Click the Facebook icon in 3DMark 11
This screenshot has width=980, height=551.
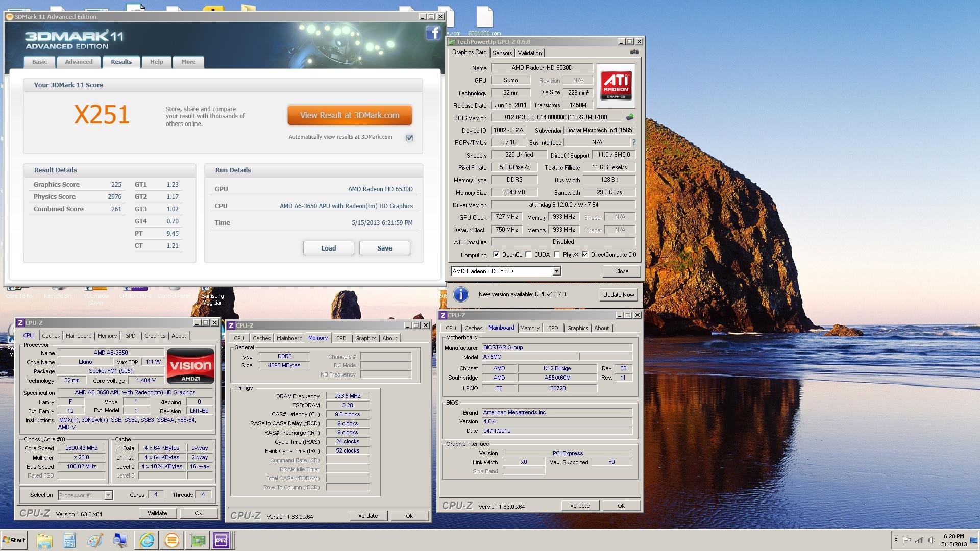433,33
